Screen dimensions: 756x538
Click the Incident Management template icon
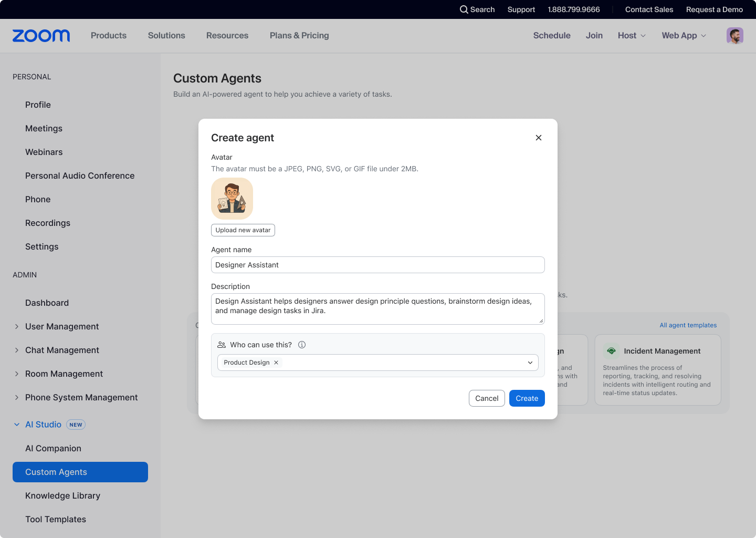[x=611, y=350]
